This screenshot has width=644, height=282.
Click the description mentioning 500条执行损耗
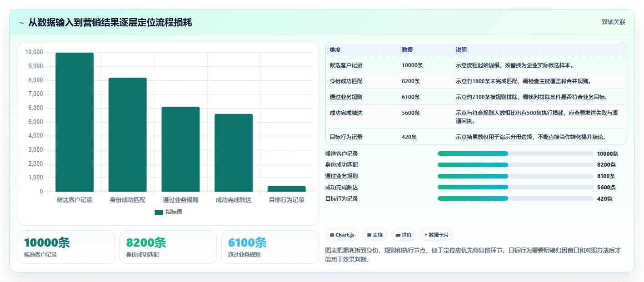tap(537, 117)
